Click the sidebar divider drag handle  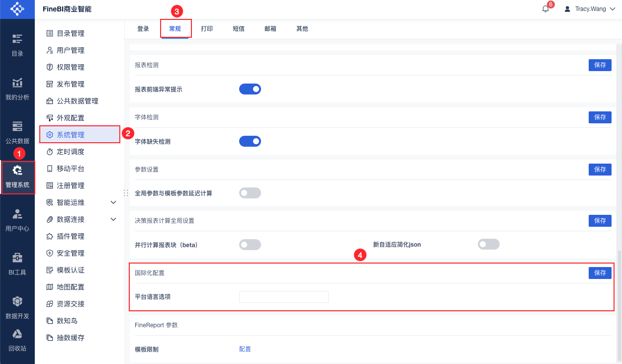[126, 192]
